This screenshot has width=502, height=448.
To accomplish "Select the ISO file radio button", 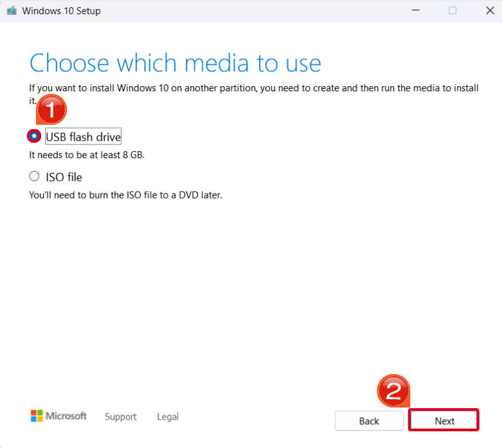I will (x=34, y=176).
